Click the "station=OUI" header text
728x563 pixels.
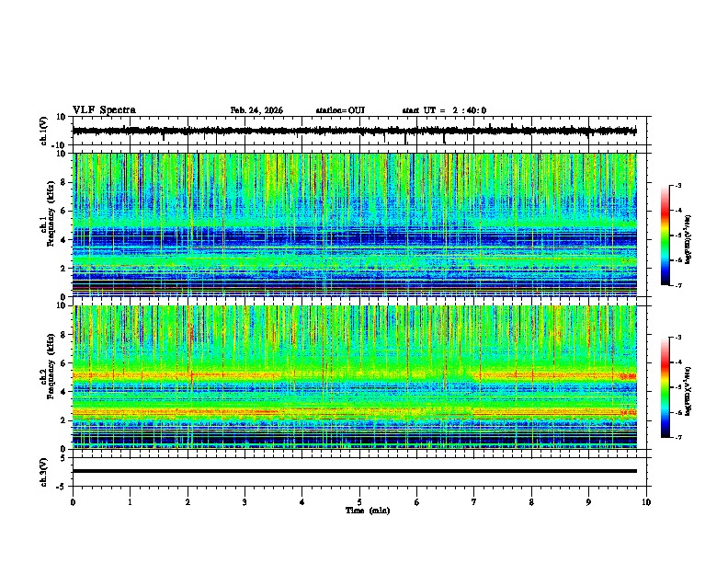point(340,110)
